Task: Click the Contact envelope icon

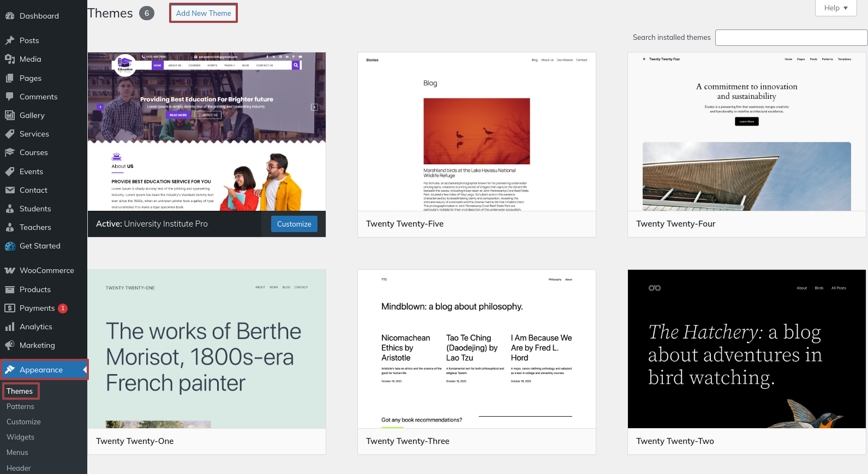Action: pyautogui.click(x=10, y=190)
